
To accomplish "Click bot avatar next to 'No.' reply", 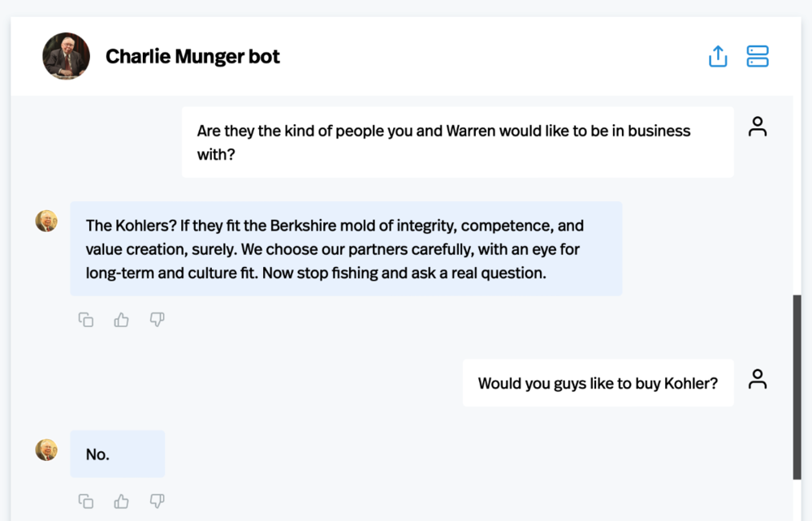I will click(x=46, y=450).
